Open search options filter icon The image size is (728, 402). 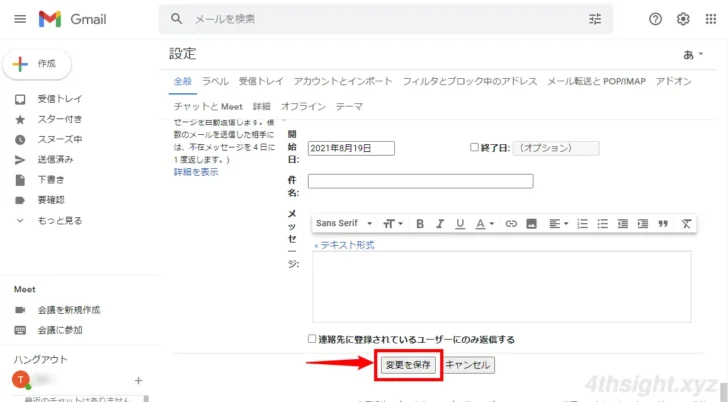(595, 19)
